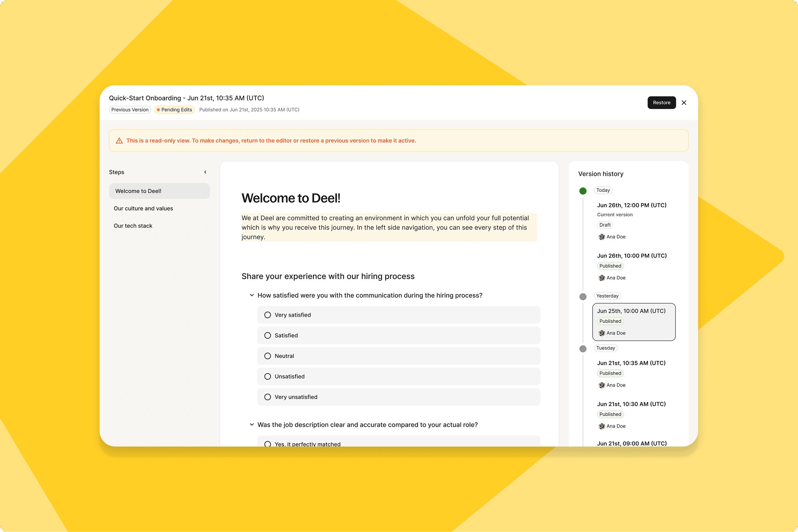Click the Published on Jun 21st, 2025 text
The width and height of the screenshot is (798, 532).
(x=249, y=109)
